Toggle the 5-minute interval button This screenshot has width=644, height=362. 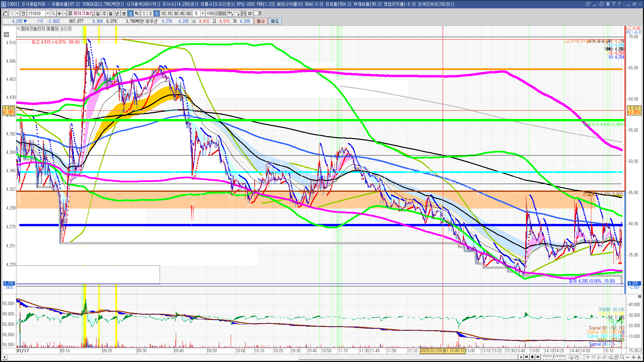pyautogui.click(x=156, y=13)
